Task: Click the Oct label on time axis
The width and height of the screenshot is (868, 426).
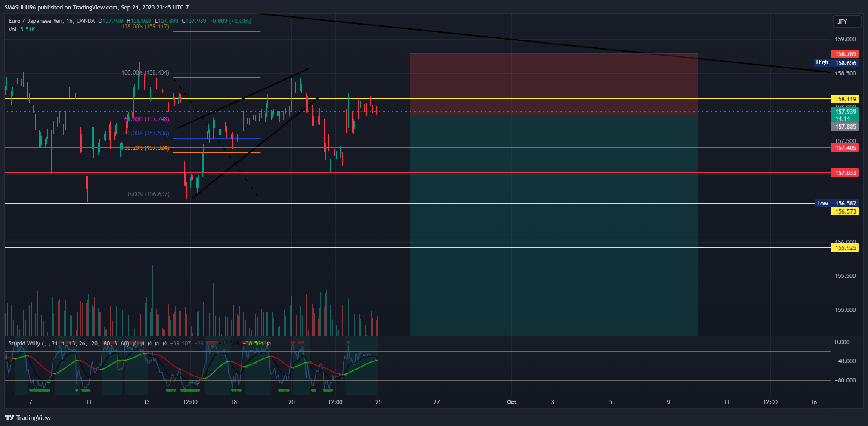Action: (512, 402)
